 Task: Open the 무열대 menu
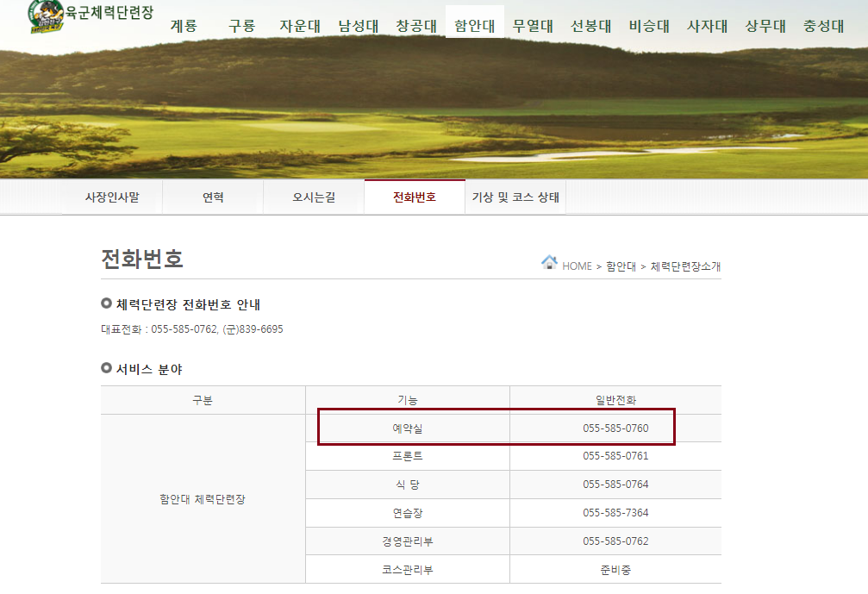(533, 26)
